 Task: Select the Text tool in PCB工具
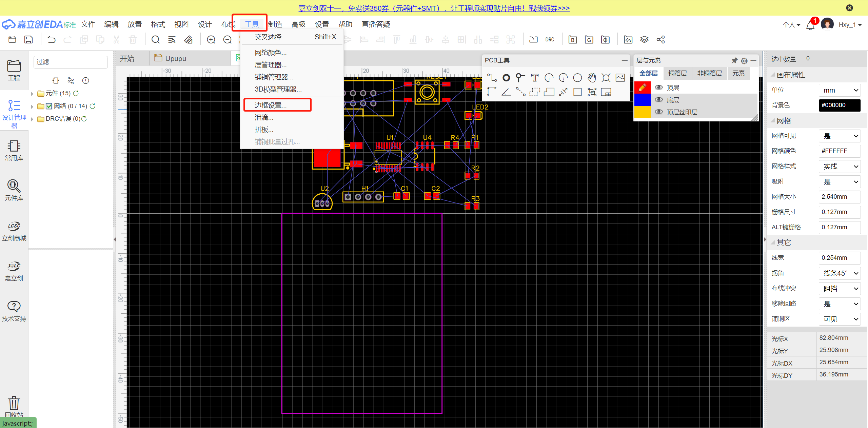(535, 78)
